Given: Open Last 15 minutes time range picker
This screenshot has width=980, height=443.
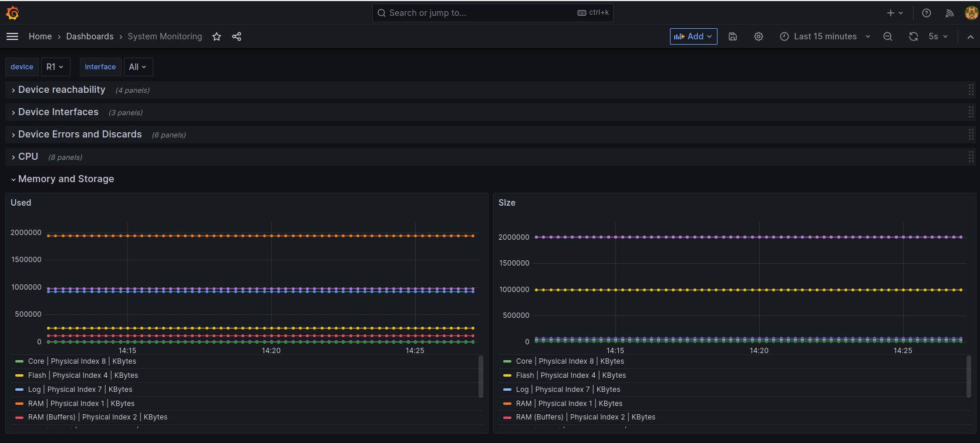Looking at the screenshot, I should [x=825, y=36].
